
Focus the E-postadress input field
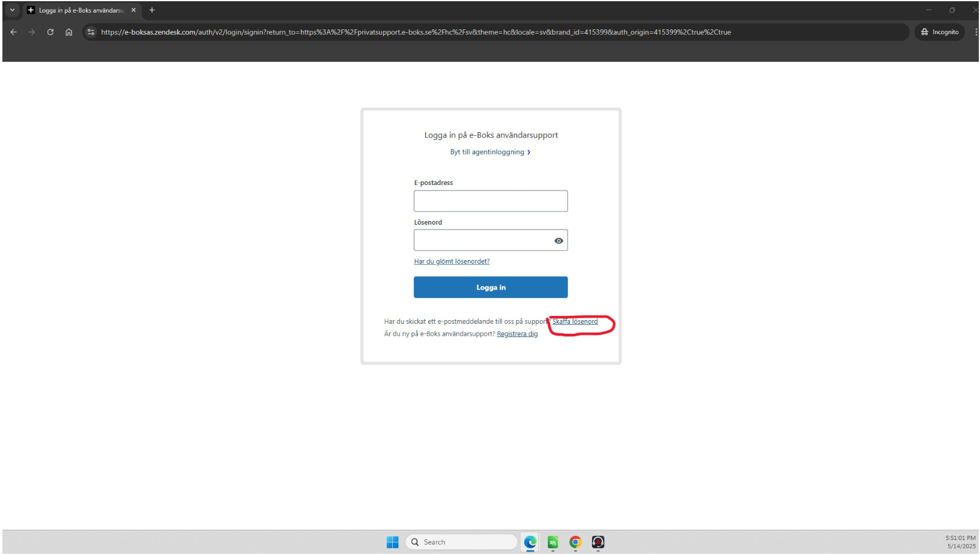491,201
